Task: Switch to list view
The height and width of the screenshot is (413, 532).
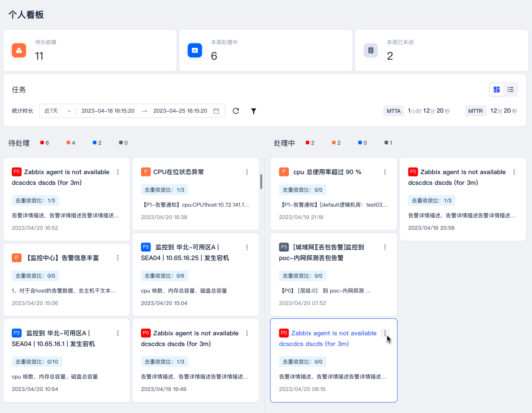Action: click(x=511, y=90)
